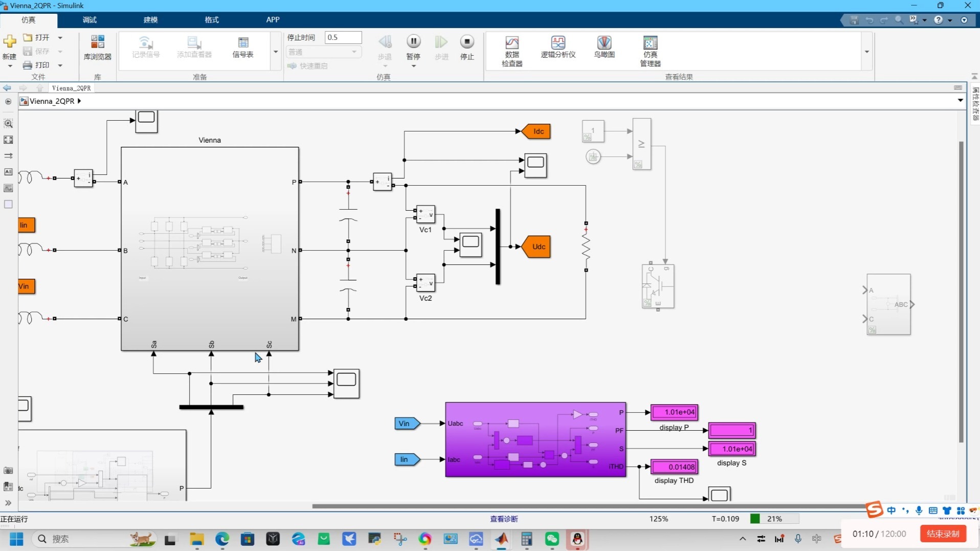Expand the Review Results gallery arrow
This screenshot has height=551, width=980.
click(x=866, y=52)
